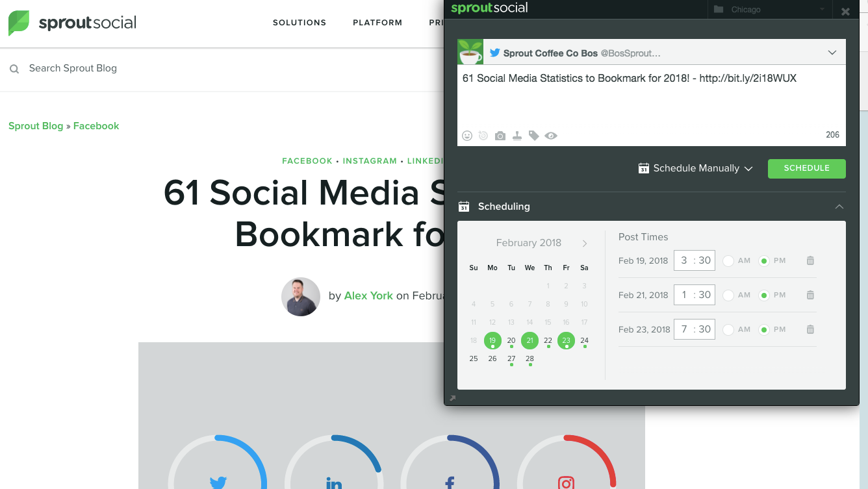Select February 23 in calendar
The image size is (868, 489).
click(567, 340)
